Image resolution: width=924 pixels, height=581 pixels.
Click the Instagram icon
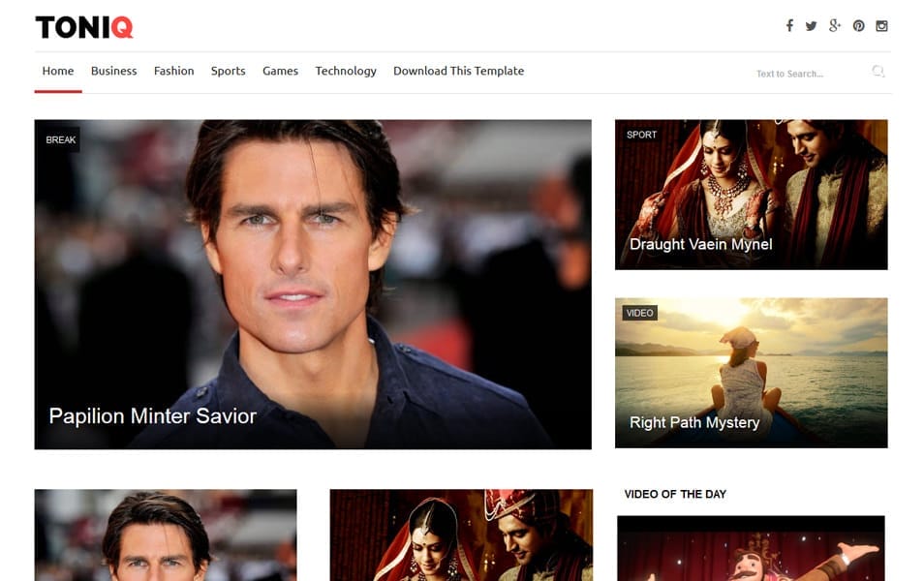point(881,26)
